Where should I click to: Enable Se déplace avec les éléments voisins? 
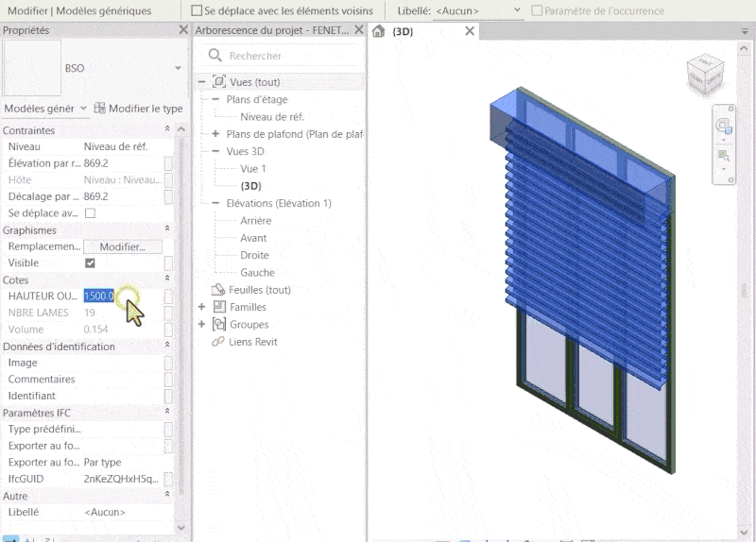(x=197, y=11)
